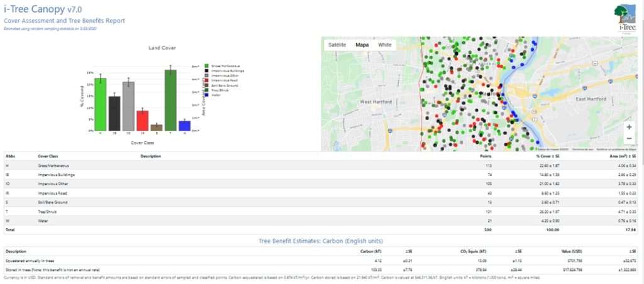Click the blue W bar in chart

[184, 126]
